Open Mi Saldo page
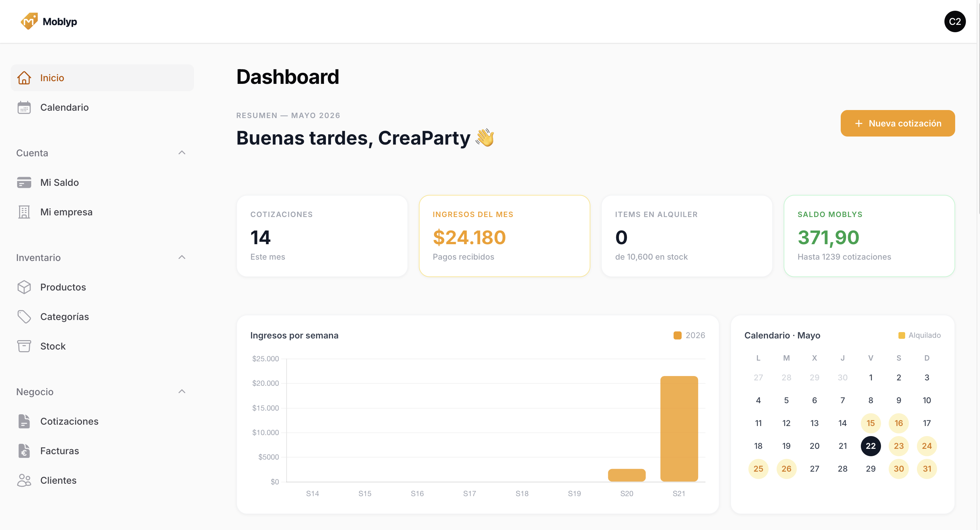Image resolution: width=980 pixels, height=530 pixels. pos(102,182)
